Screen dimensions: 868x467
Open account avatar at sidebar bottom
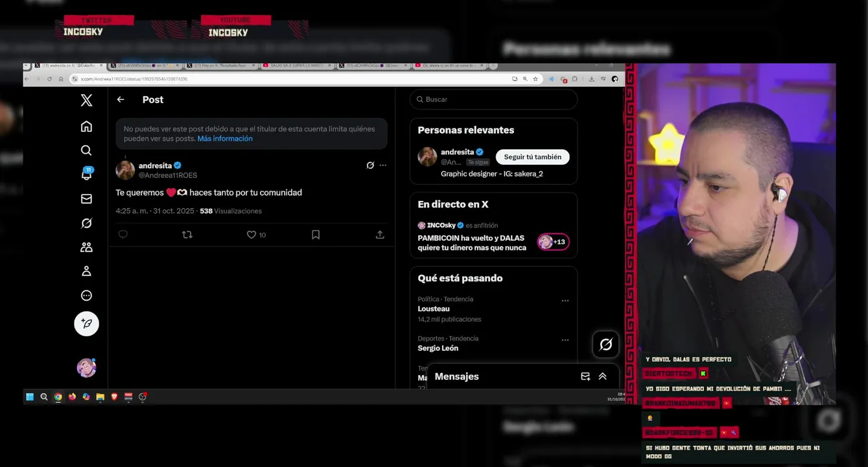click(86, 368)
